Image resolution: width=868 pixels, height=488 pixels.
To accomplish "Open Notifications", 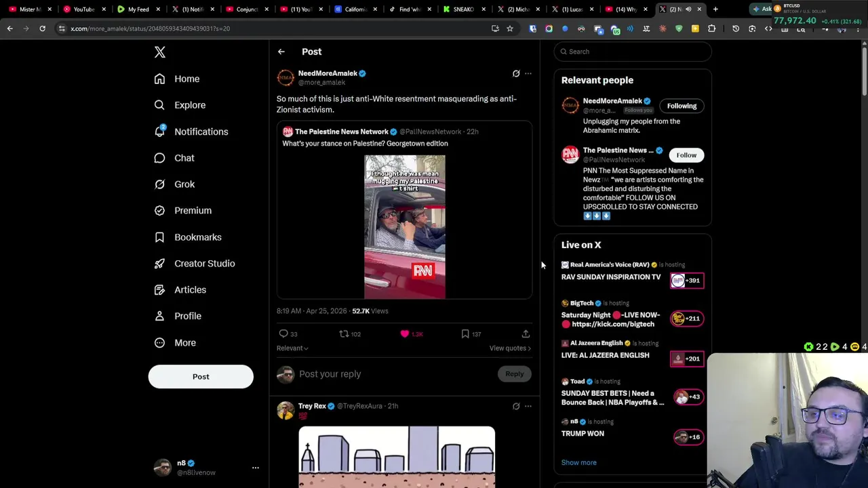I will 191,131.
